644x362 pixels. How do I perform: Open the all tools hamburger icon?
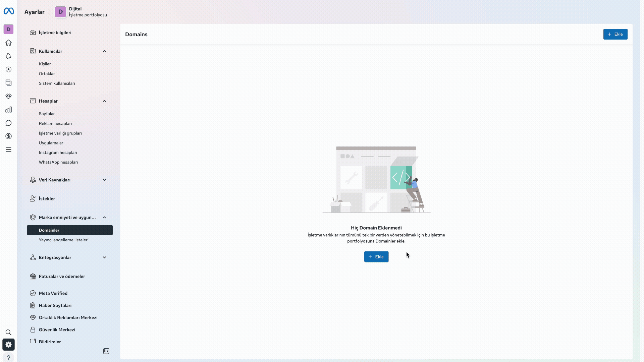[x=9, y=149]
